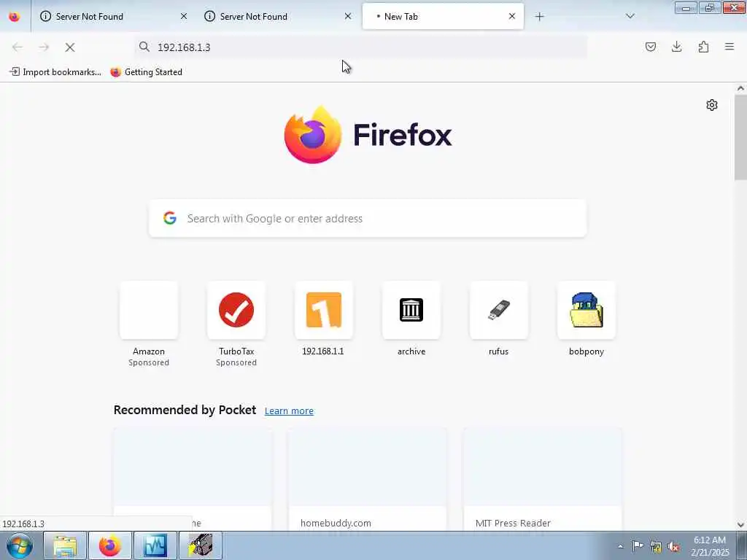Close the second Server Not Found tab

[x=348, y=16]
